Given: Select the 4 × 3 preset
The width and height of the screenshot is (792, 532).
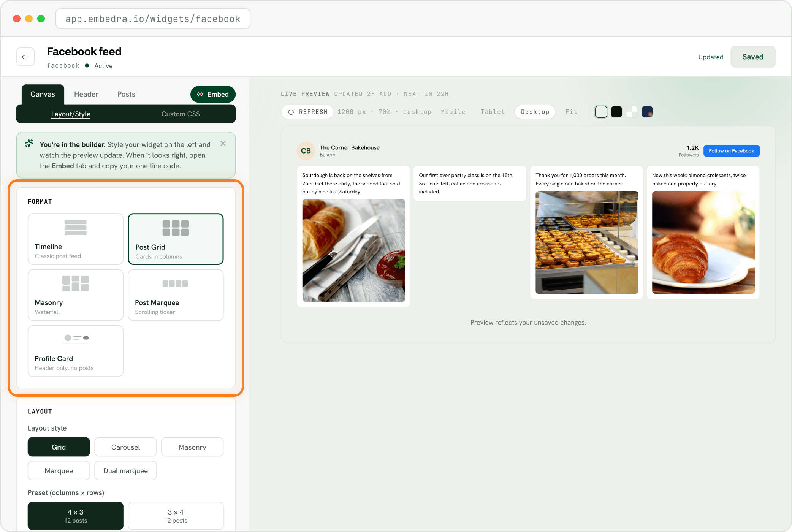Looking at the screenshot, I should [76, 516].
